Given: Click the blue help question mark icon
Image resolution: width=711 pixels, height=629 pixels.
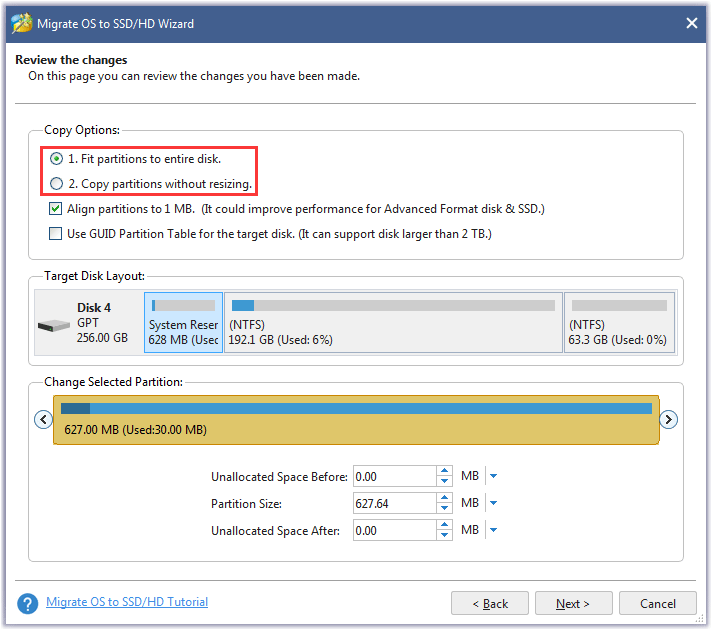Looking at the screenshot, I should 28,604.
